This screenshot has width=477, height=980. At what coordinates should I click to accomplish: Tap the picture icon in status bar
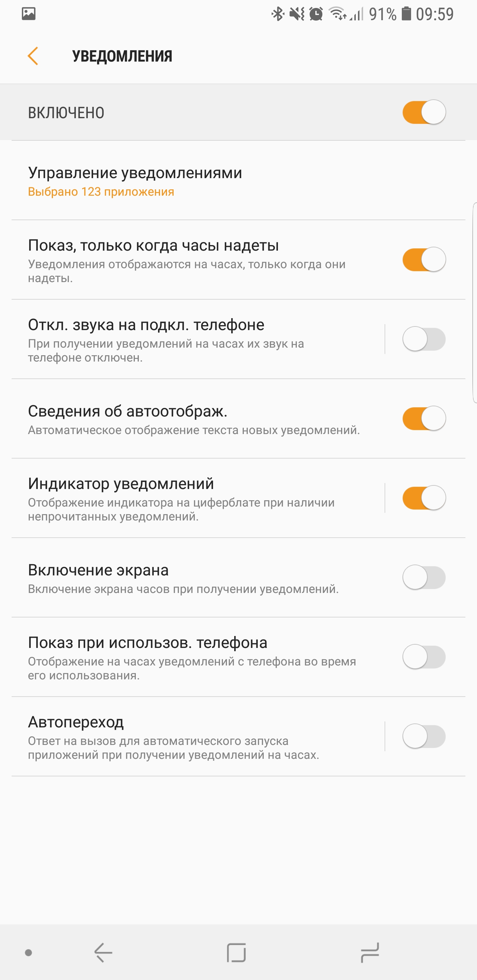28,14
